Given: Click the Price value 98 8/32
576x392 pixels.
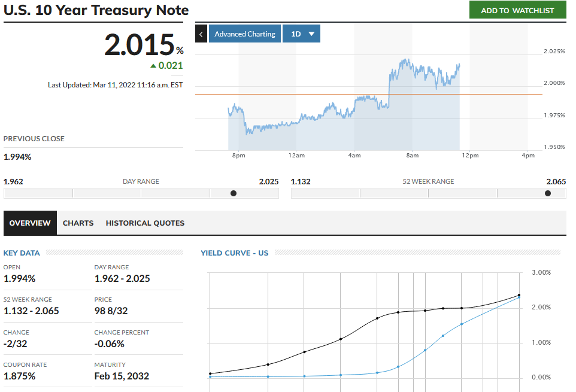Looking at the screenshot, I should coord(111,311).
